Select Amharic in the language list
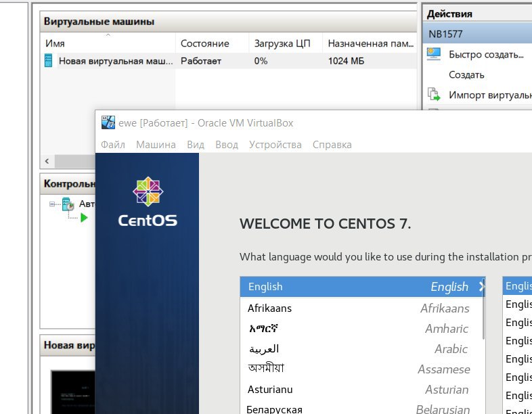The height and width of the screenshot is (414, 532). tap(363, 329)
